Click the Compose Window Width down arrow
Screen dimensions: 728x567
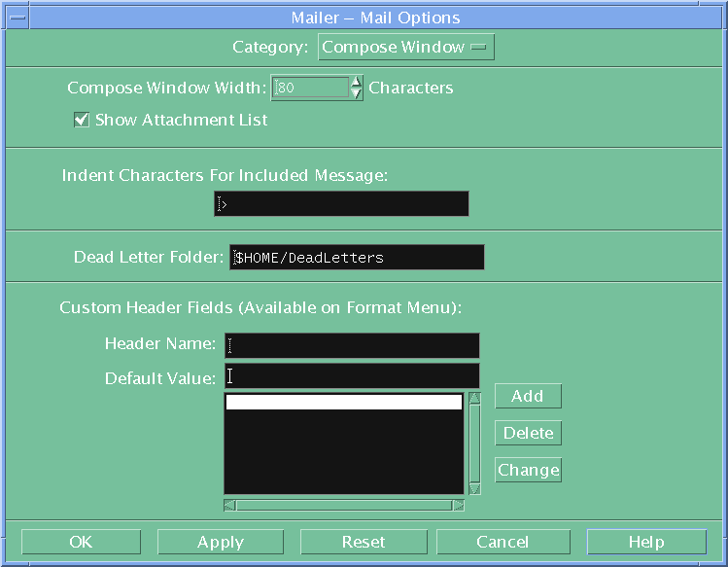(357, 94)
